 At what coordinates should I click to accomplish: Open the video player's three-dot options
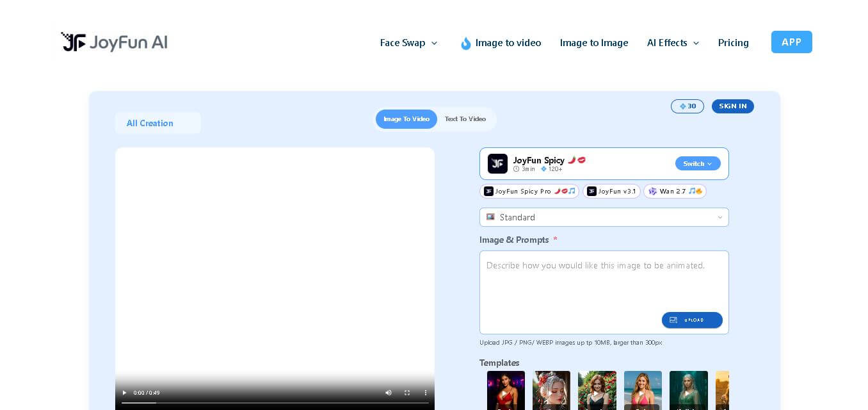(x=425, y=393)
